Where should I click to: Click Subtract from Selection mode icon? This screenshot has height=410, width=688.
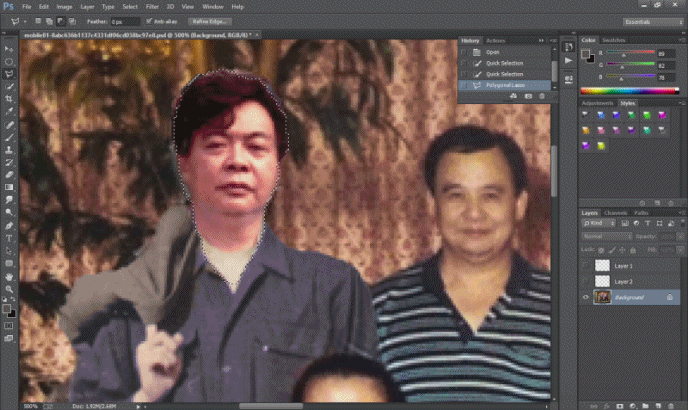click(x=61, y=21)
